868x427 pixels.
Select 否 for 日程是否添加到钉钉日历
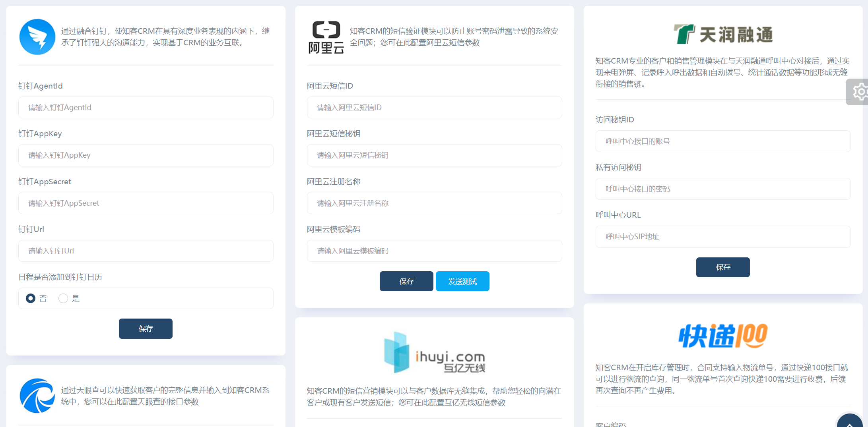[x=30, y=298]
